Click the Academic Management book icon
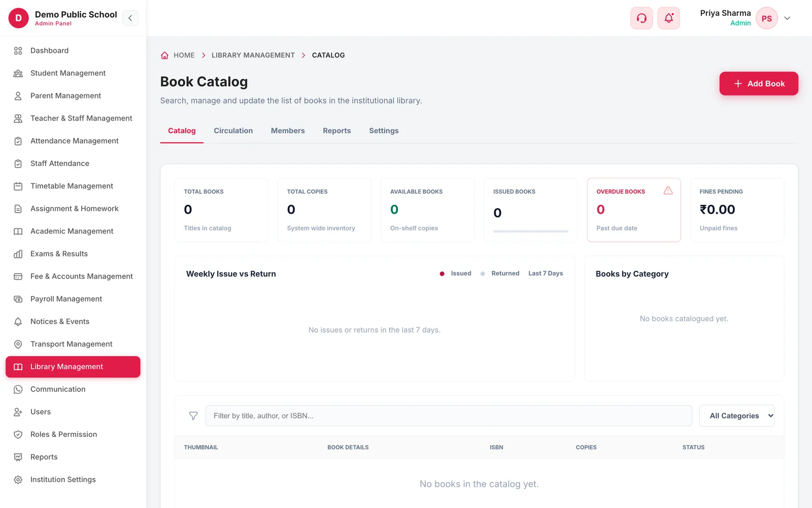The height and width of the screenshot is (508, 812). 18,231
